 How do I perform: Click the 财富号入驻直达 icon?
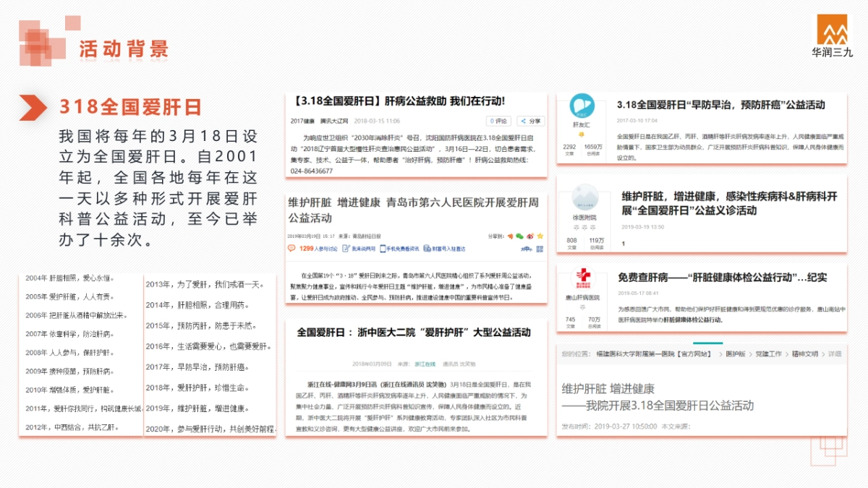point(427,249)
